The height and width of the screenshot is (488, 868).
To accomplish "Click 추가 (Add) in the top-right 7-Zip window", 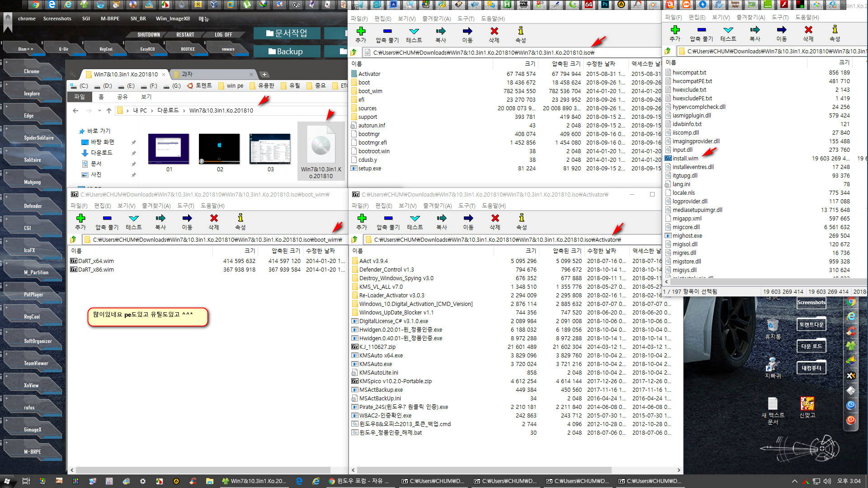I will point(675,33).
